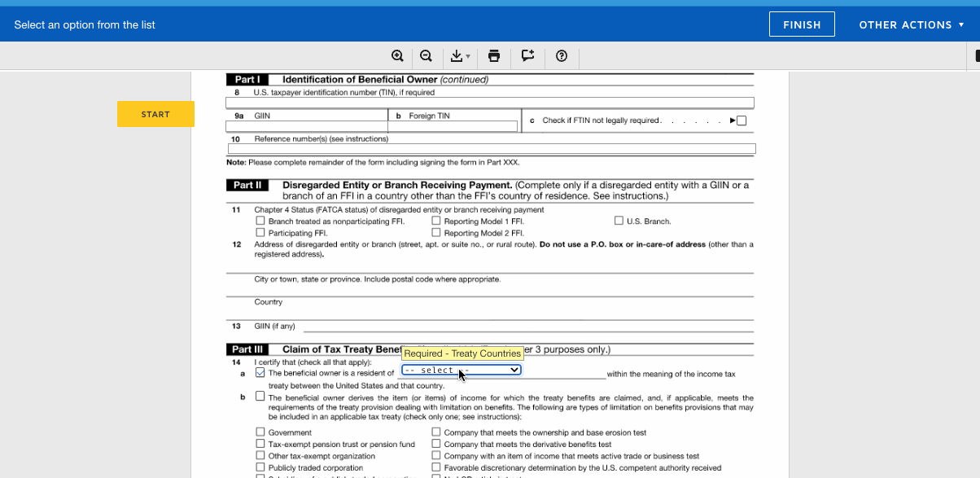Enable the Reporting Model 1 FFI checkbox

pos(436,221)
